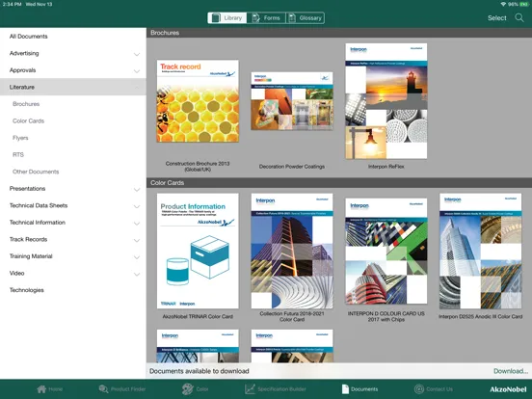532x399 pixels.
Task: Open the Contact Us icon
Action: coord(419,388)
